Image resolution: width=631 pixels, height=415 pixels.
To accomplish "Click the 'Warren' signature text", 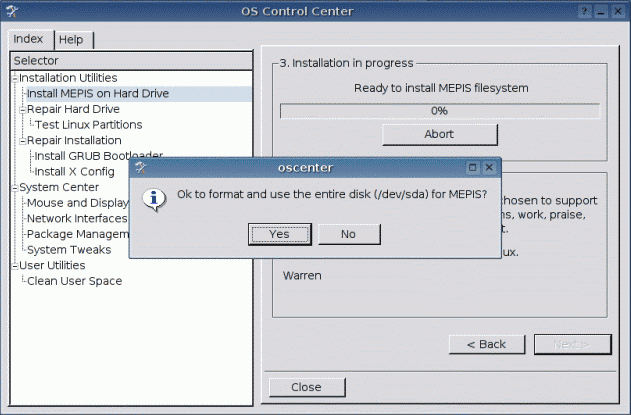I will pos(302,276).
